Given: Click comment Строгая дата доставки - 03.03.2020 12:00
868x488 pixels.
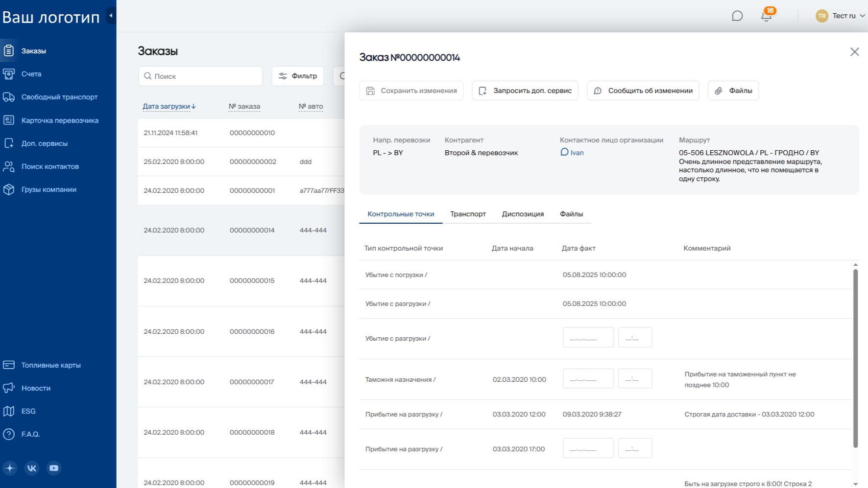Looking at the screenshot, I should [x=749, y=414].
